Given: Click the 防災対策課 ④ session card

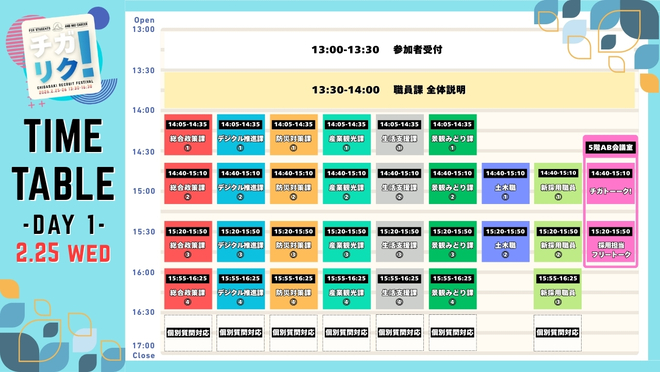Looking at the screenshot, I should pos(294,289).
